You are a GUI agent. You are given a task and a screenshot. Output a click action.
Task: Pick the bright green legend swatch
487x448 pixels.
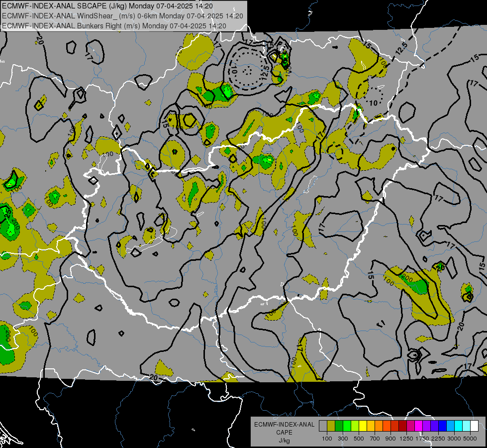[347, 426]
